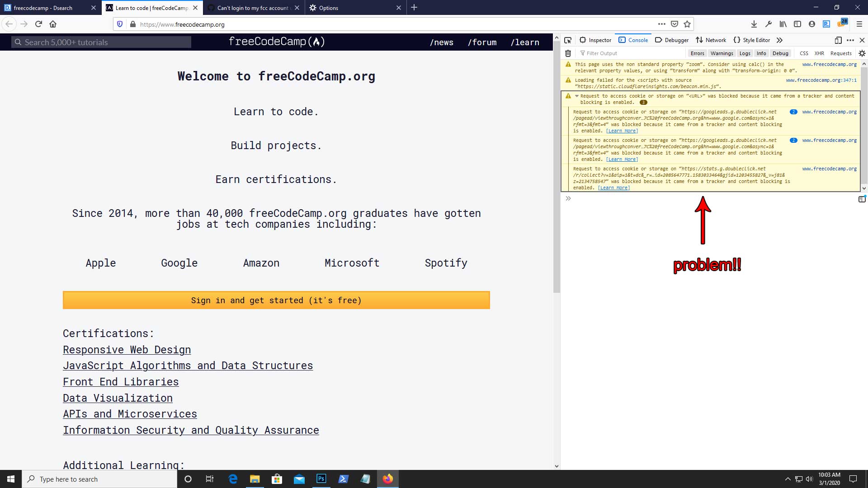Viewport: 868px width, 488px height.
Task: Switch to the Inspector tab
Action: (595, 40)
